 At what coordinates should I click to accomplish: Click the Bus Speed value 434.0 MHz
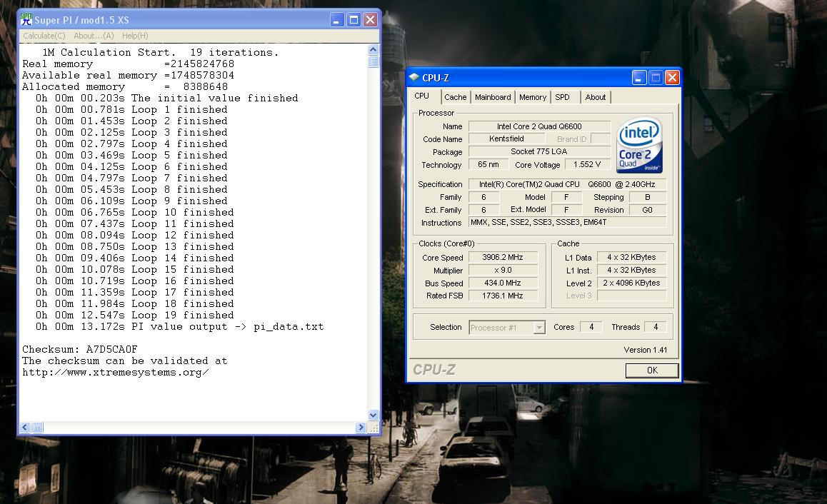[x=503, y=283]
